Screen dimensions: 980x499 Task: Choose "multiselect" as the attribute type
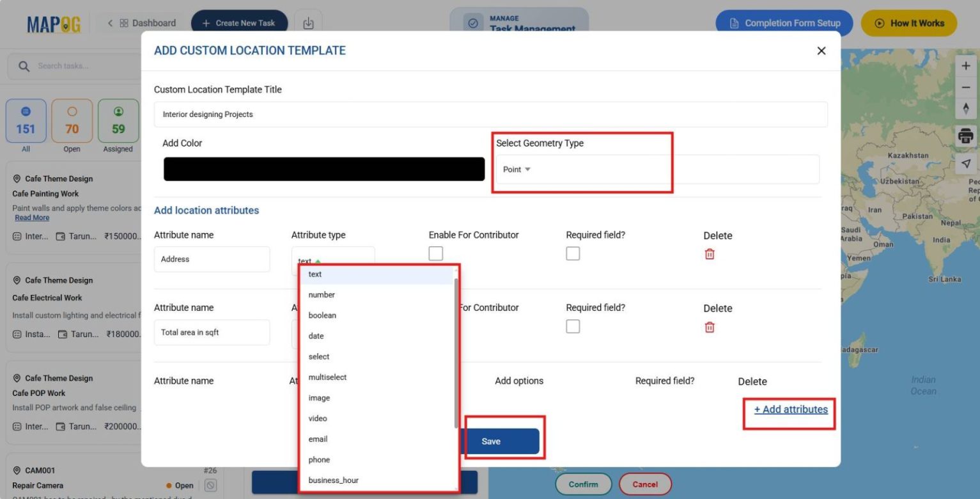[x=327, y=377]
